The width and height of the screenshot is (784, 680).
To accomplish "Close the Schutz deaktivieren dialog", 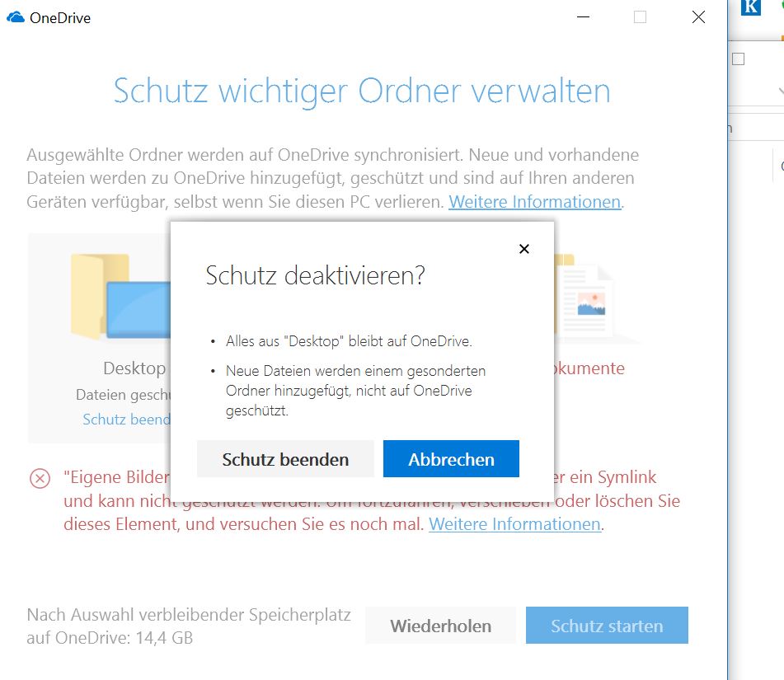I will 524,248.
